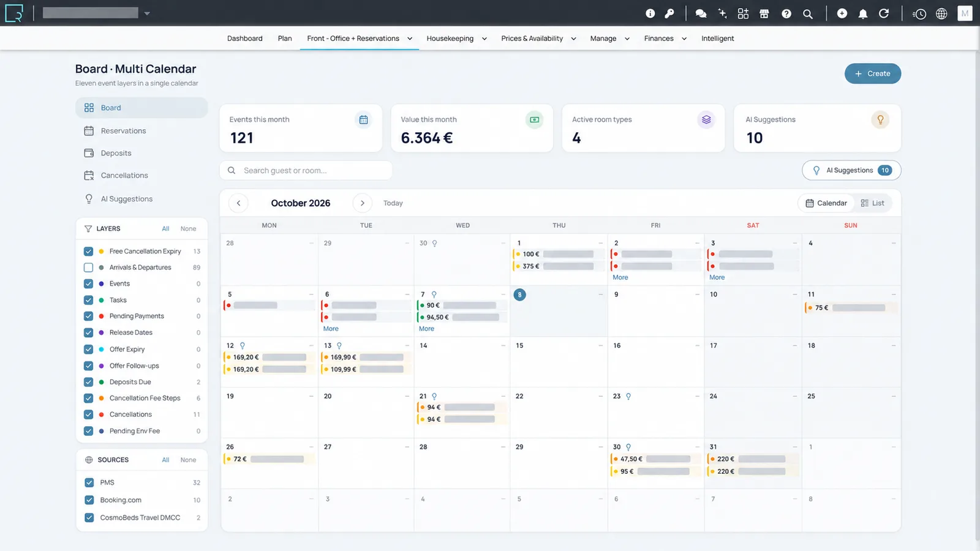Screen dimensions: 980x551
Task: Open the info icon in top bar
Action: tap(650, 13)
